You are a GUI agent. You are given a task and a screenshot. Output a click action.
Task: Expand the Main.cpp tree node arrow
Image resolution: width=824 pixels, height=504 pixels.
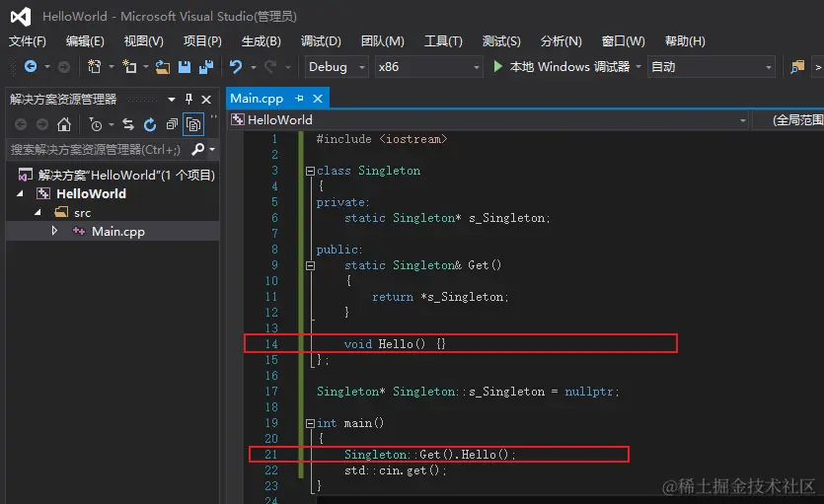click(x=54, y=231)
